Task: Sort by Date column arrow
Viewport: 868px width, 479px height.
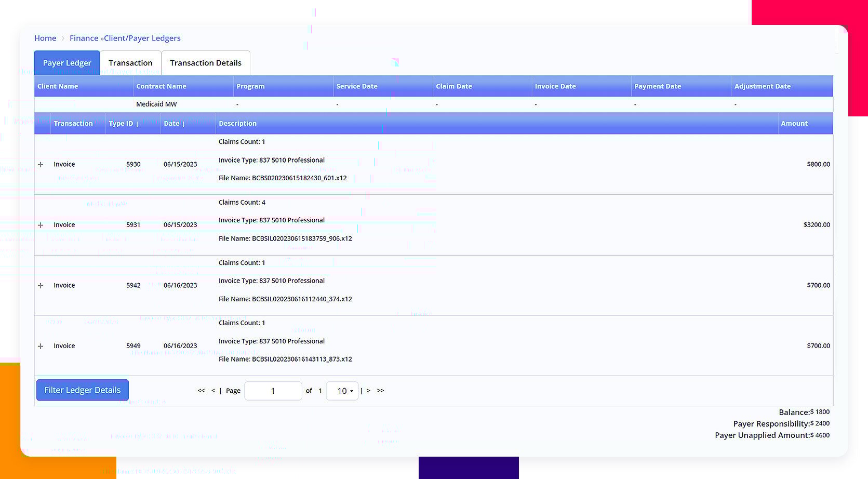Action: (183, 124)
